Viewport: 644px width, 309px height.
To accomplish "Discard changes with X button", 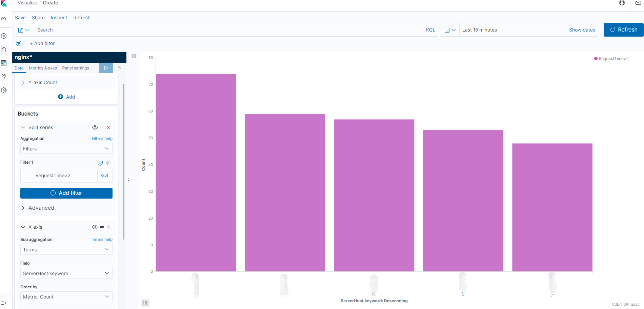I will pos(120,68).
